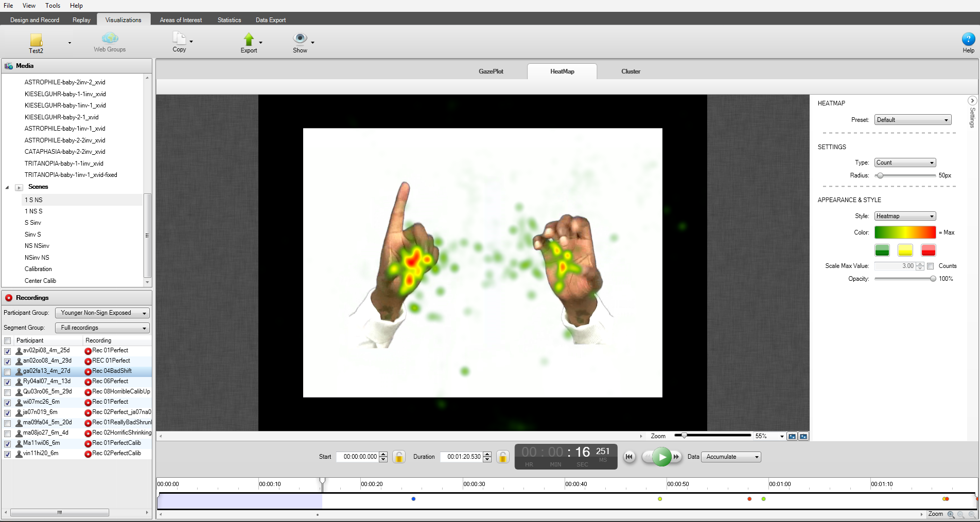Open the Style dropdown
This screenshot has height=522, width=980.
point(905,216)
